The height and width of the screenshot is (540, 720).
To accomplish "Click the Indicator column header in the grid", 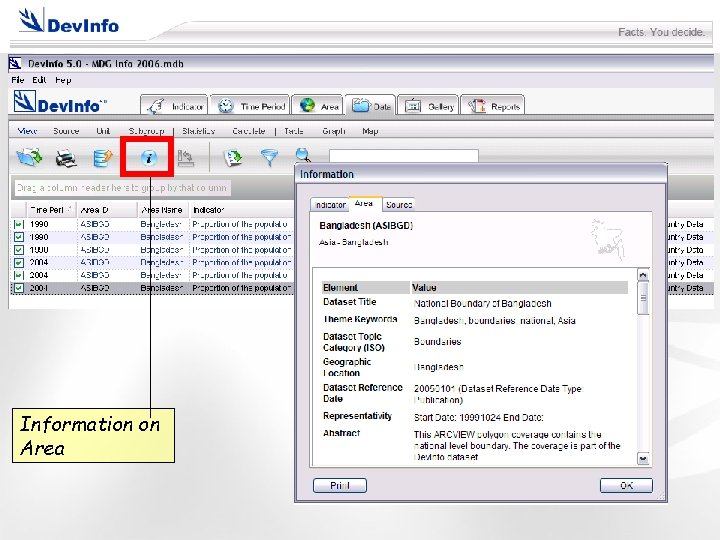I will point(241,210).
